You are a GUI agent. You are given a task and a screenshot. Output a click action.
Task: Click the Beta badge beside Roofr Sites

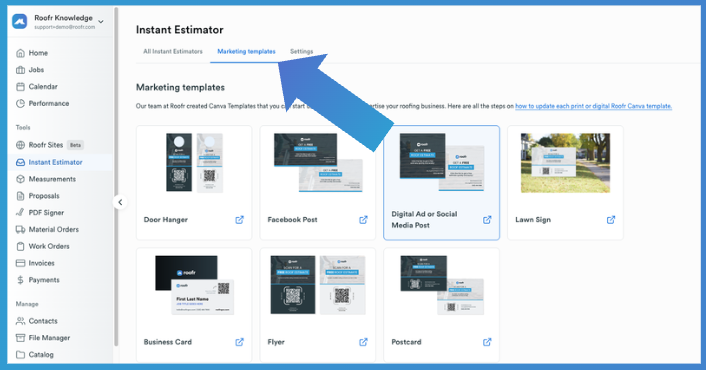pyautogui.click(x=75, y=145)
